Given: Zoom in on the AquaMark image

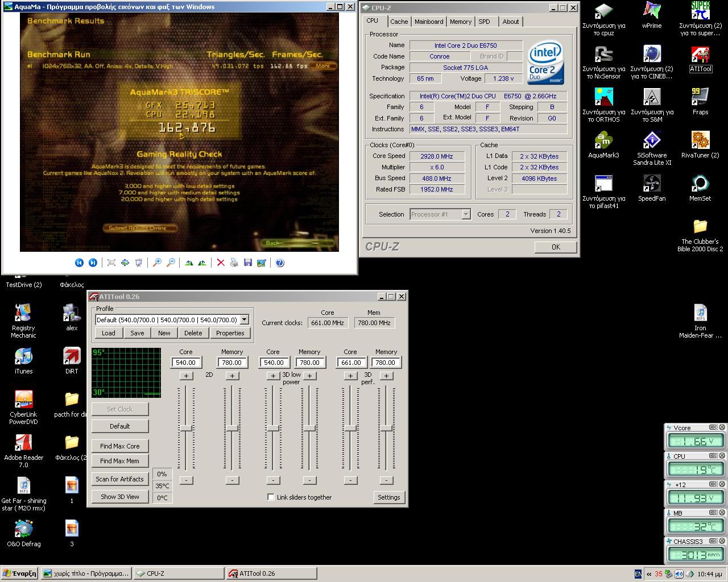Looking at the screenshot, I should tap(157, 263).
